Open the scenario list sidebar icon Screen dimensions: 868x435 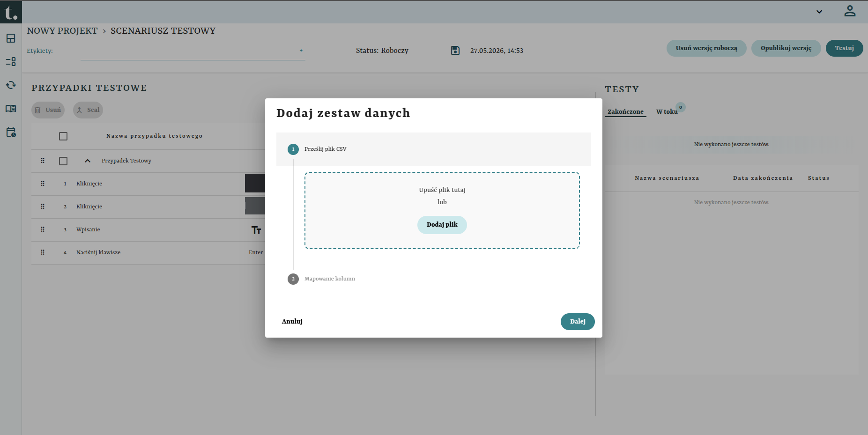pyautogui.click(x=11, y=62)
